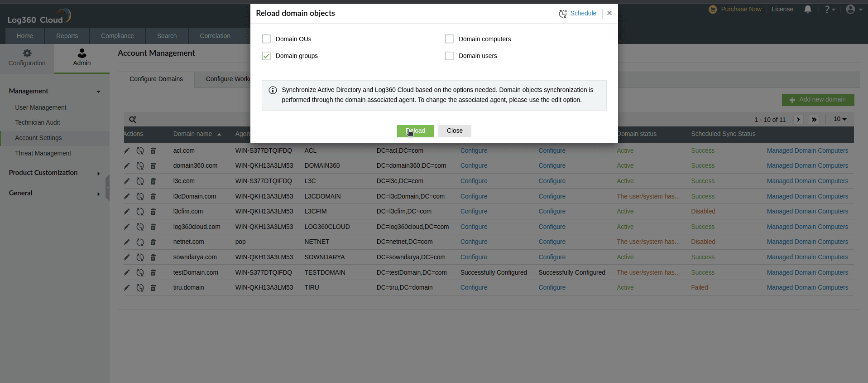Open the Search tab
Image resolution: width=868 pixels, height=383 pixels.
pos(167,36)
